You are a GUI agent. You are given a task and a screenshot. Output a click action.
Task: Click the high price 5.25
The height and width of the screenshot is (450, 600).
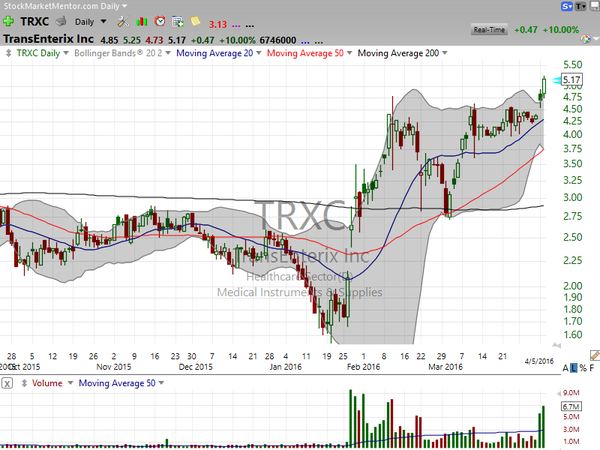point(132,40)
